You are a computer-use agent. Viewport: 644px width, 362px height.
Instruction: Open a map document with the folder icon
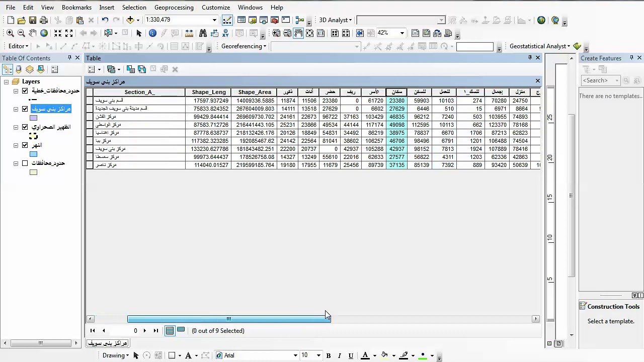[21, 20]
